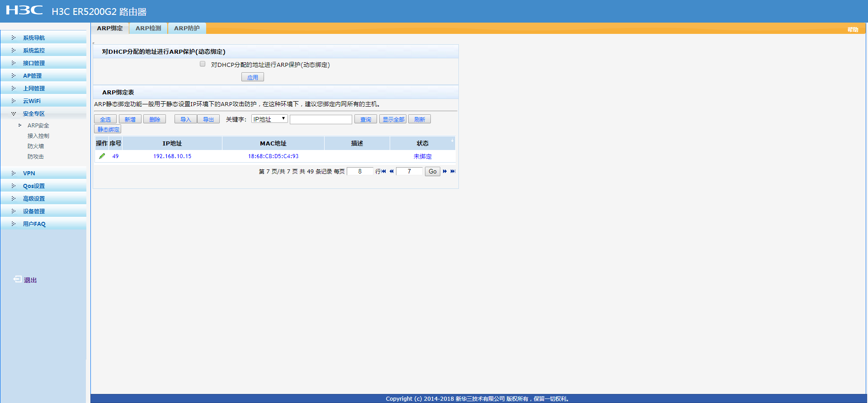
Task: Click the 显示全部 show-all button
Action: tap(393, 119)
